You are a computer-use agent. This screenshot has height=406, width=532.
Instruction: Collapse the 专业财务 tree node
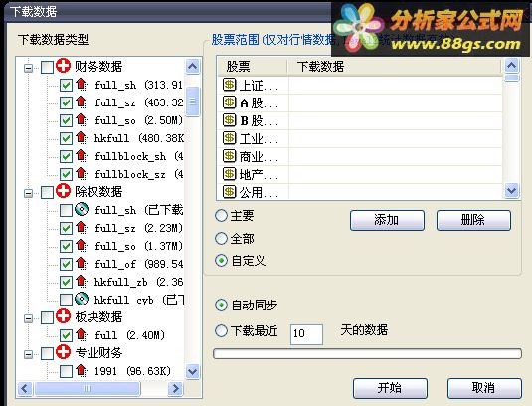pyautogui.click(x=29, y=354)
